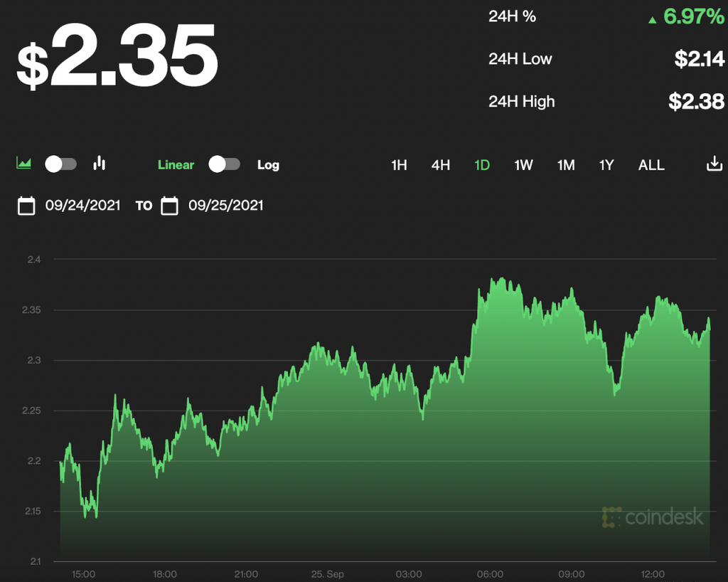Click the end date calendar icon
Image resolution: width=728 pixels, height=582 pixels.
coord(169,206)
